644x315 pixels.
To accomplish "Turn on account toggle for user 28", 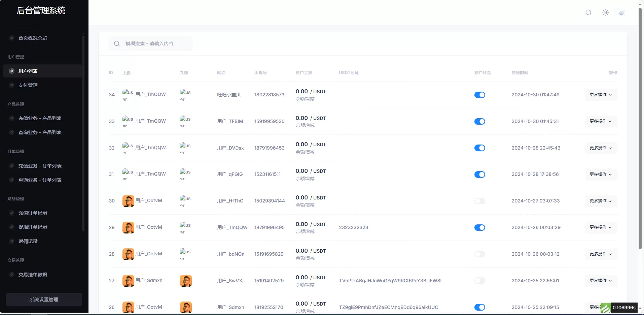I will [479, 254].
